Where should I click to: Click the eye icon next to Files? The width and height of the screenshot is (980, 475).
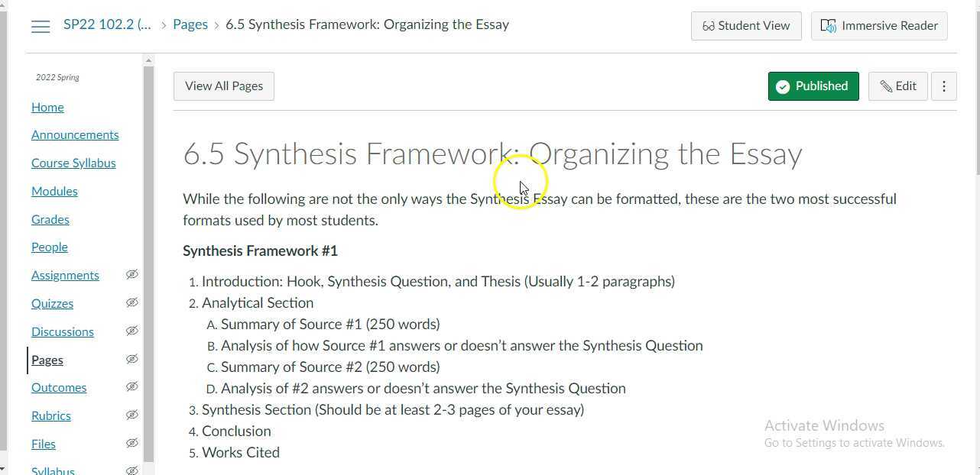(x=132, y=443)
